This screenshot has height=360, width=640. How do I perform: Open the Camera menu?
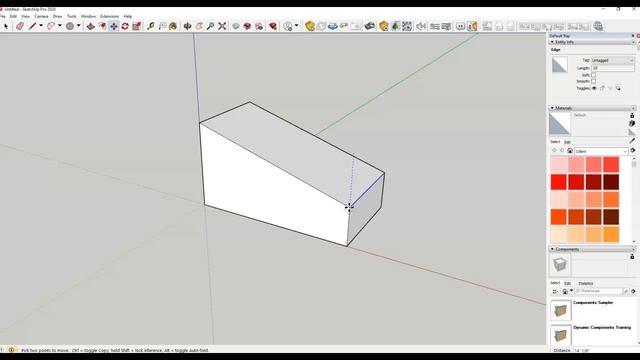[41, 16]
